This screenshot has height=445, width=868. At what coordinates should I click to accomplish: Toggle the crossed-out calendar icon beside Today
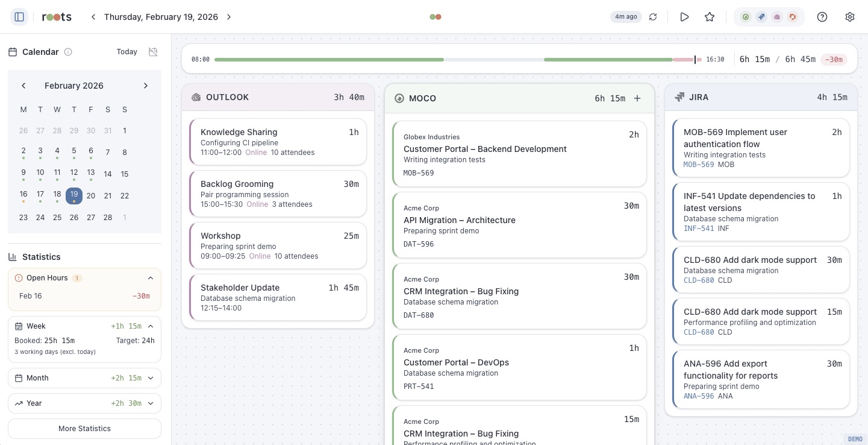pyautogui.click(x=153, y=52)
